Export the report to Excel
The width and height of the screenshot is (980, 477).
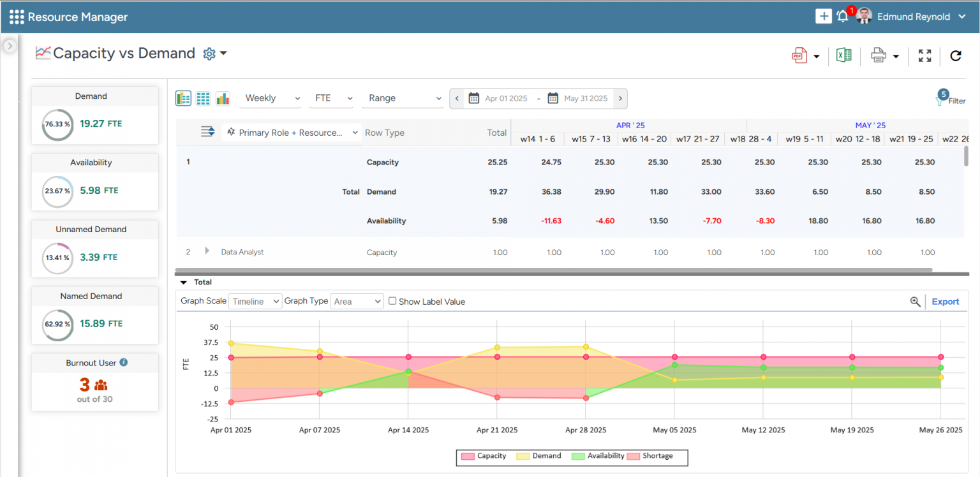(x=843, y=55)
